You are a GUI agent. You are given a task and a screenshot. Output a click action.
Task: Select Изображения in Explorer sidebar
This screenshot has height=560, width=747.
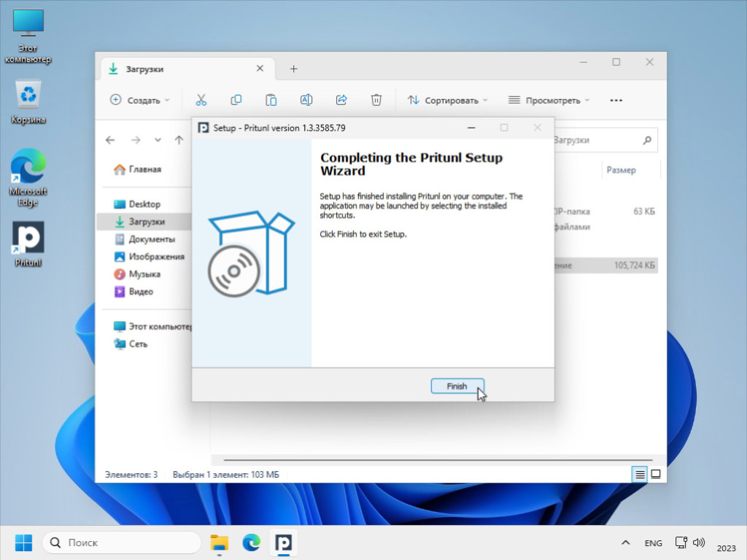click(149, 257)
